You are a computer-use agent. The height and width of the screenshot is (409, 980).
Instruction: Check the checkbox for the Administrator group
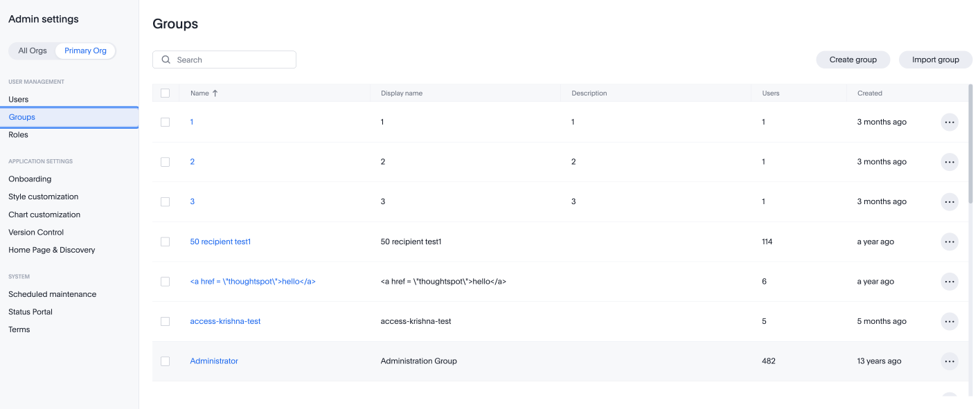pyautogui.click(x=166, y=361)
